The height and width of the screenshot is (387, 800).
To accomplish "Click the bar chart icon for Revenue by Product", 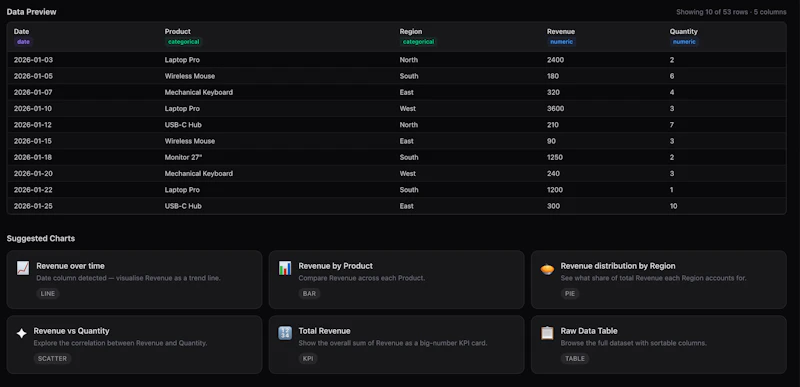I will pos(285,268).
